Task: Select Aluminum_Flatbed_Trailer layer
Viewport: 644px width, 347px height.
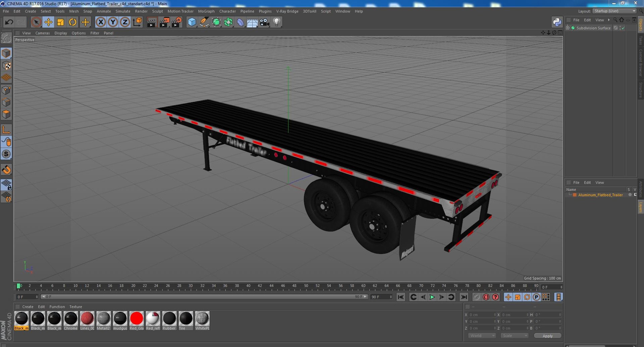Action: coord(600,195)
